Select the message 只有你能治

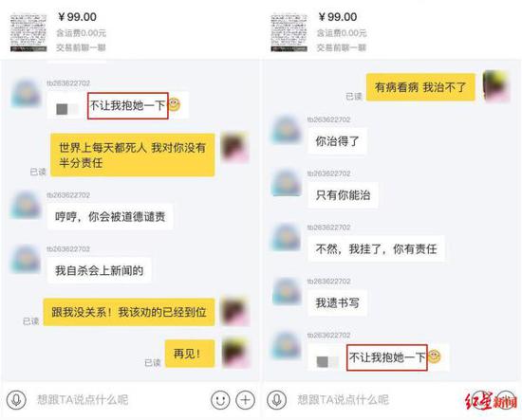click(343, 195)
